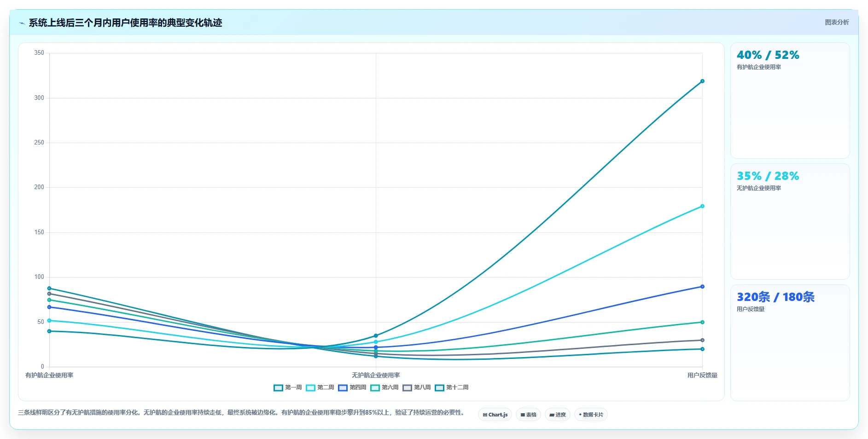
Task: Toggle the 第八周 legend series
Action: pyautogui.click(x=417, y=387)
